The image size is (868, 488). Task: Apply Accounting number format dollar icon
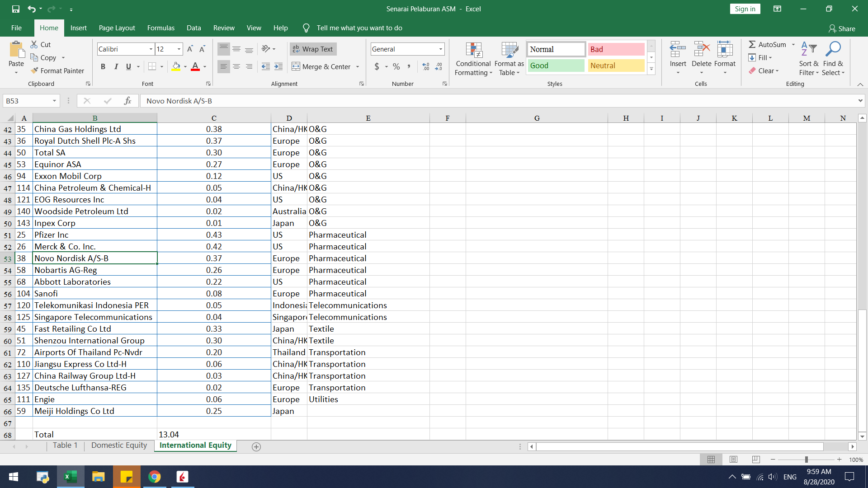[x=377, y=66]
